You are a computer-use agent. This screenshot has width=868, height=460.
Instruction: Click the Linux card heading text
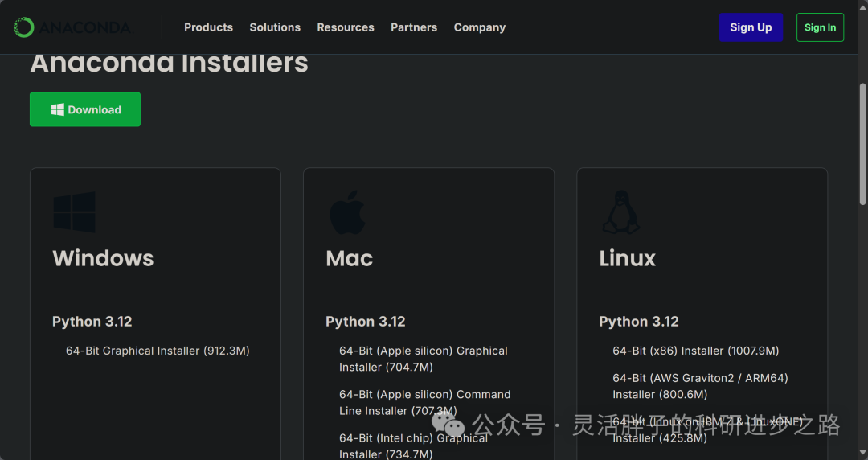(627, 258)
